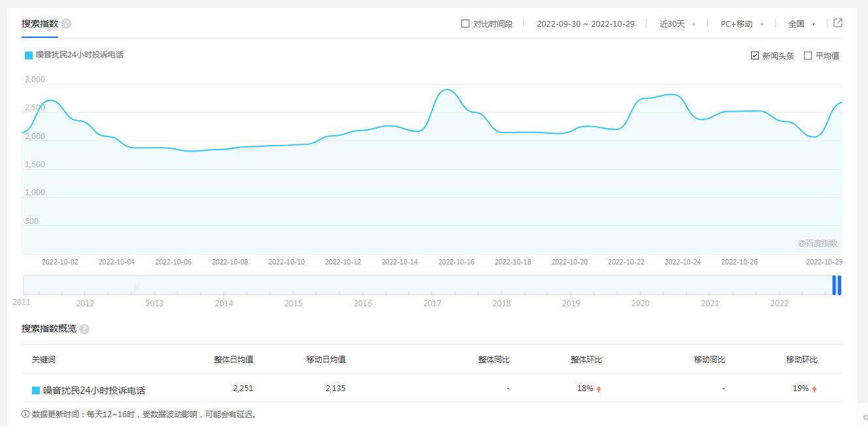Open the 全国 region dropdown
Viewport: 868px width, 427px height.
coord(799,23)
